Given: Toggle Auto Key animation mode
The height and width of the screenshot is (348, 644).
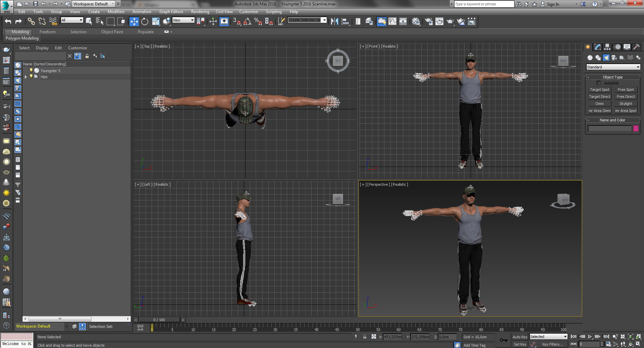Looking at the screenshot, I should 520,337.
